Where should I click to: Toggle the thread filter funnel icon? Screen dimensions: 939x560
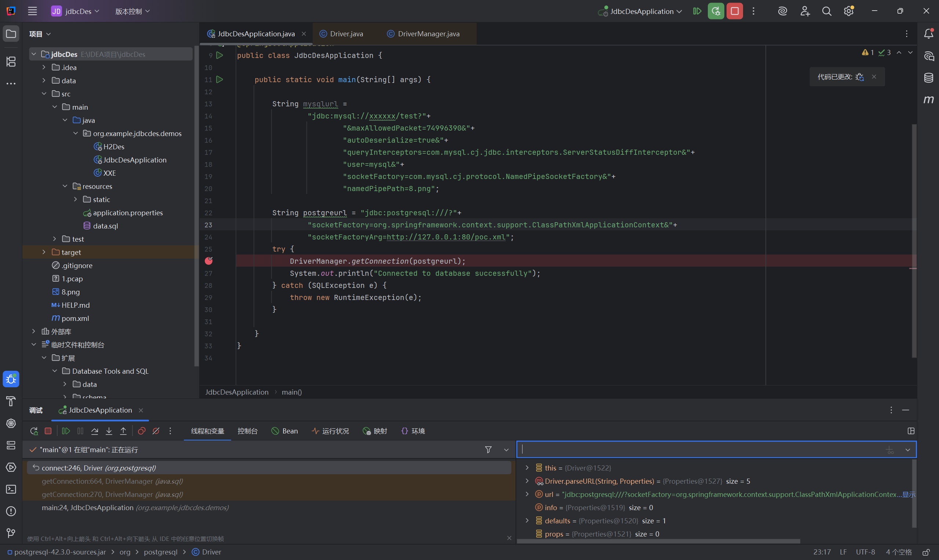488,450
